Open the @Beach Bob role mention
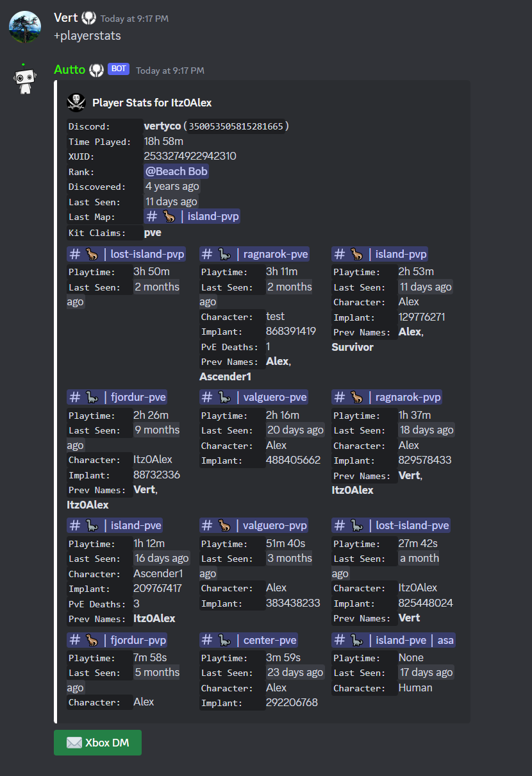 tap(176, 171)
